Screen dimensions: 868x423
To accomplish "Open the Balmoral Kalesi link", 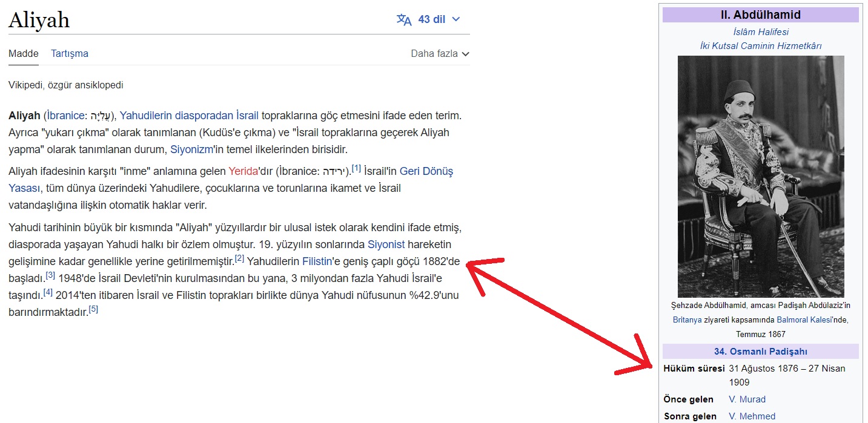I will 804,320.
